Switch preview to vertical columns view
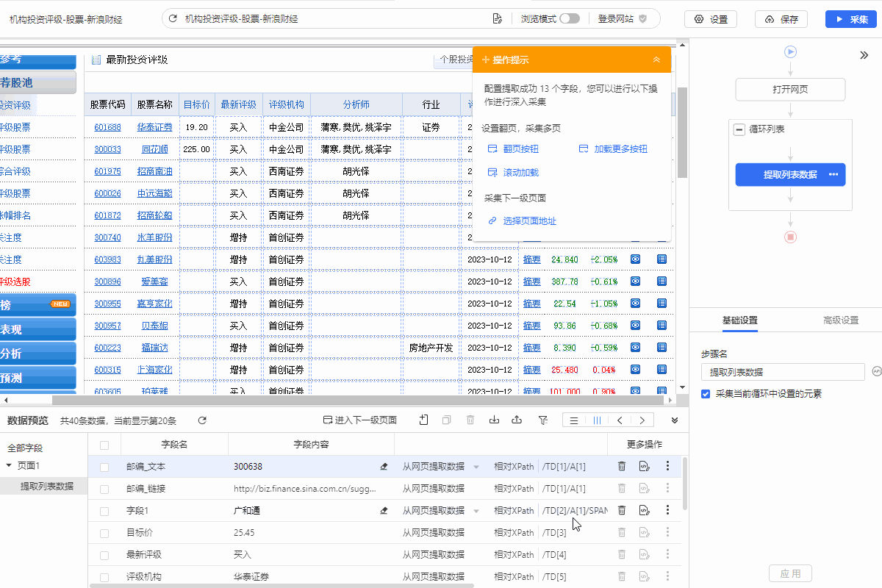 [597, 420]
